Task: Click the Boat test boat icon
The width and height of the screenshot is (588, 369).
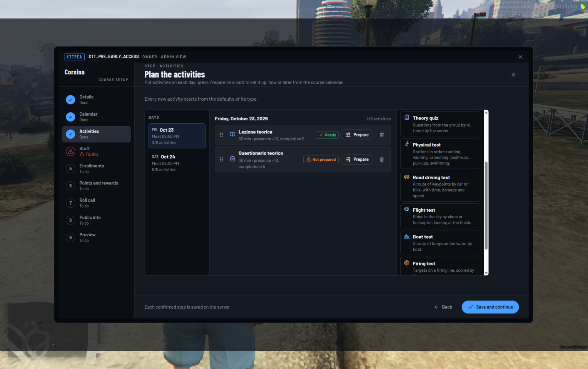Action: pyautogui.click(x=407, y=236)
